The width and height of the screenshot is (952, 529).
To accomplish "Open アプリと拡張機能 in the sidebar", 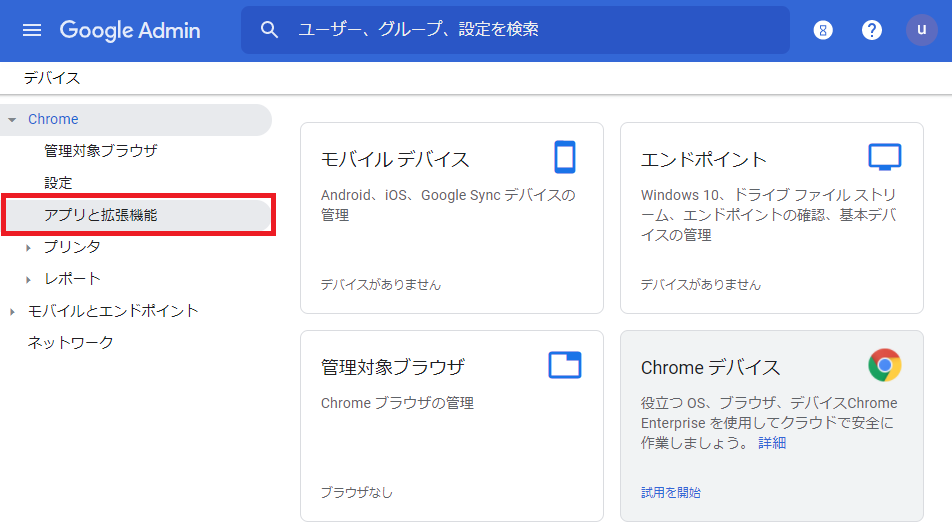I will coord(101,215).
